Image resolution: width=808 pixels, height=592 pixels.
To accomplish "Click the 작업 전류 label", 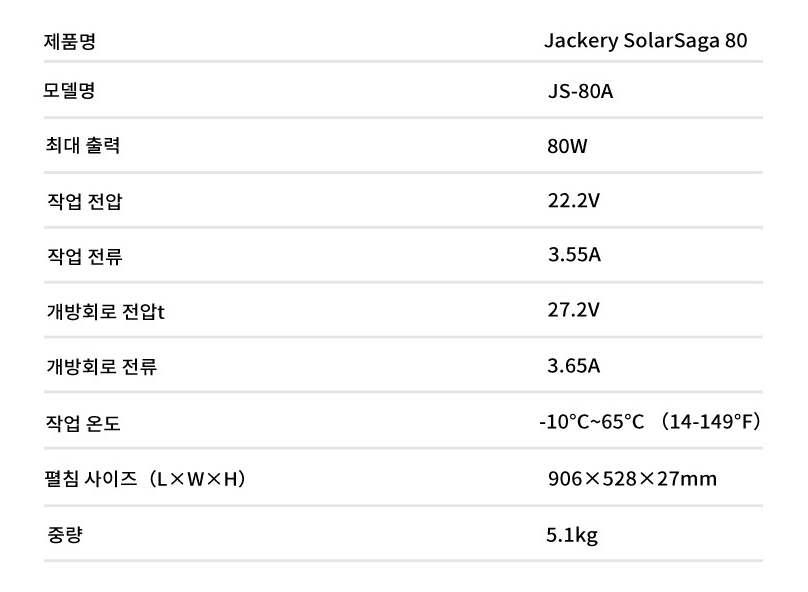I will click(85, 256).
